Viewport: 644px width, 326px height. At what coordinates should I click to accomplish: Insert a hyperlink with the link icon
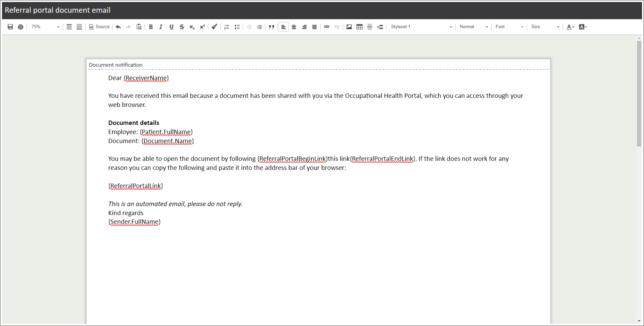(327, 27)
